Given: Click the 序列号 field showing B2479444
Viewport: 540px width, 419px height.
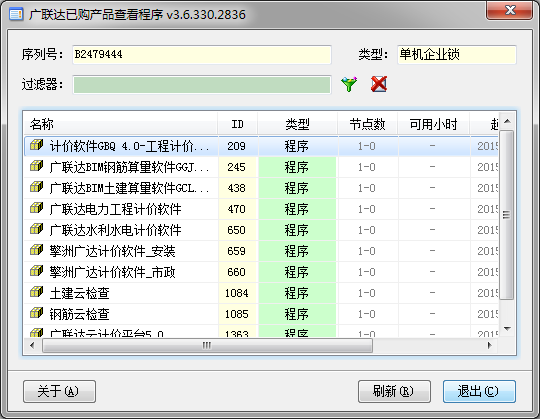Looking at the screenshot, I should coord(202,54).
